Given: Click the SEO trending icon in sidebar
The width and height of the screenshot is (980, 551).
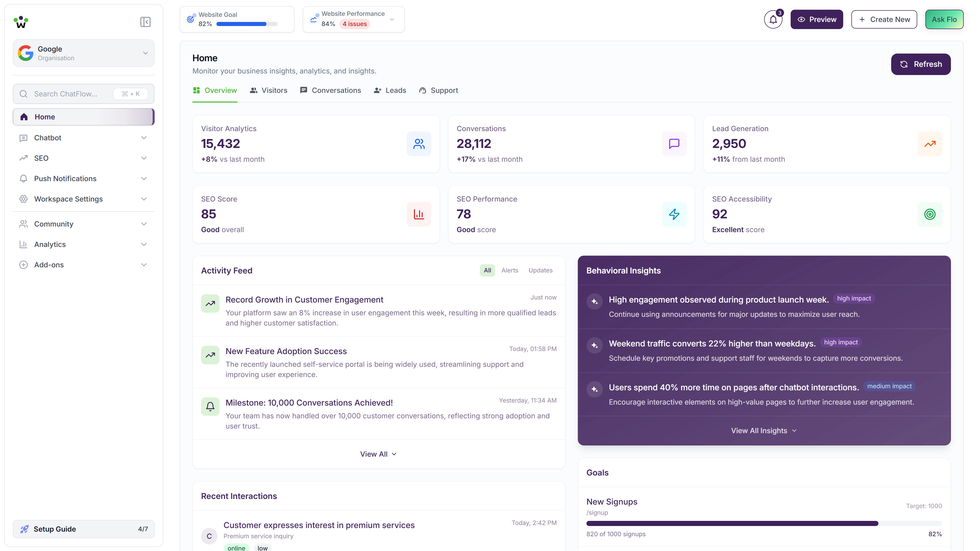Looking at the screenshot, I should click(23, 158).
